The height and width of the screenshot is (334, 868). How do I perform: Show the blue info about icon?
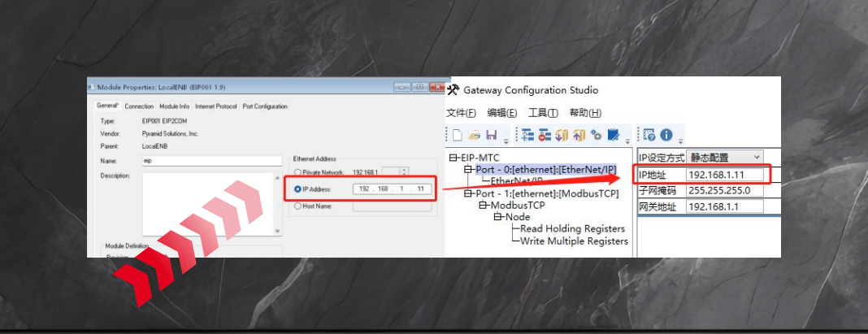click(666, 135)
